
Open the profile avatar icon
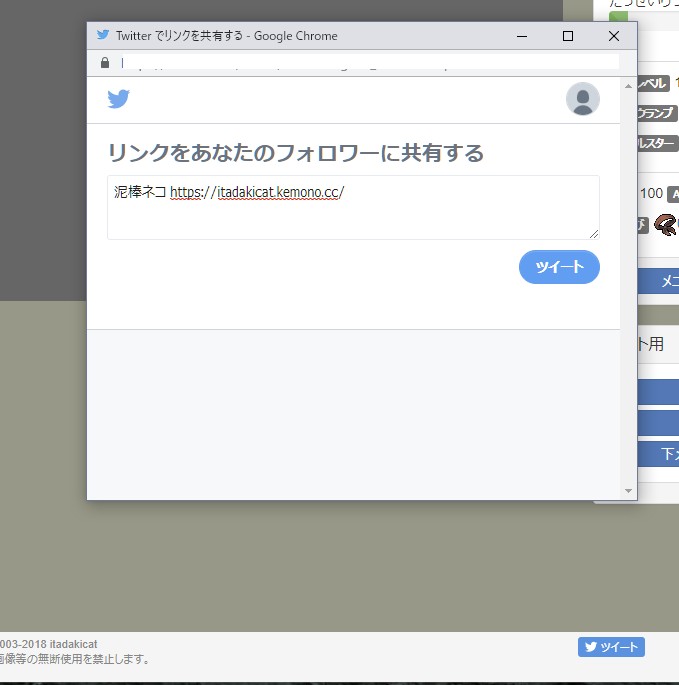pyautogui.click(x=582, y=99)
